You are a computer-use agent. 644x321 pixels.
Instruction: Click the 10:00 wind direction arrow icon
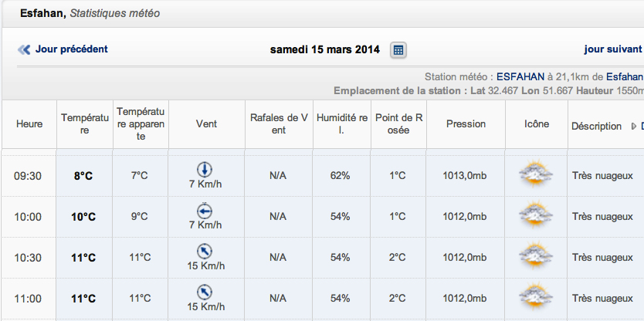click(205, 211)
